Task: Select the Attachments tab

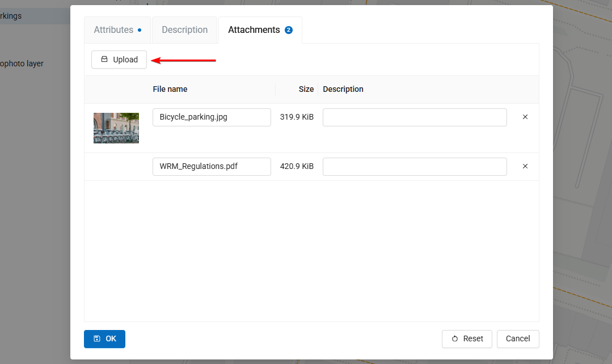Action: tap(260, 30)
